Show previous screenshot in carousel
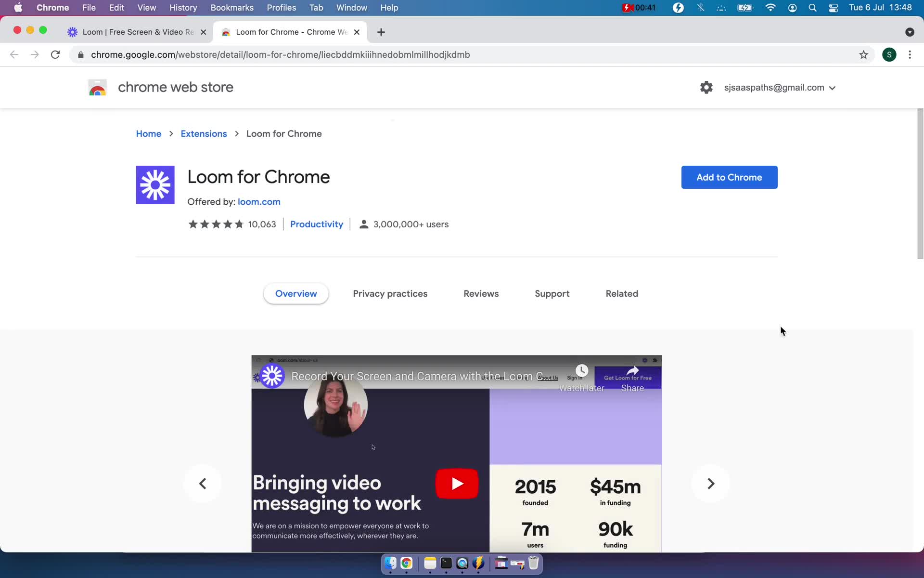 tap(203, 483)
